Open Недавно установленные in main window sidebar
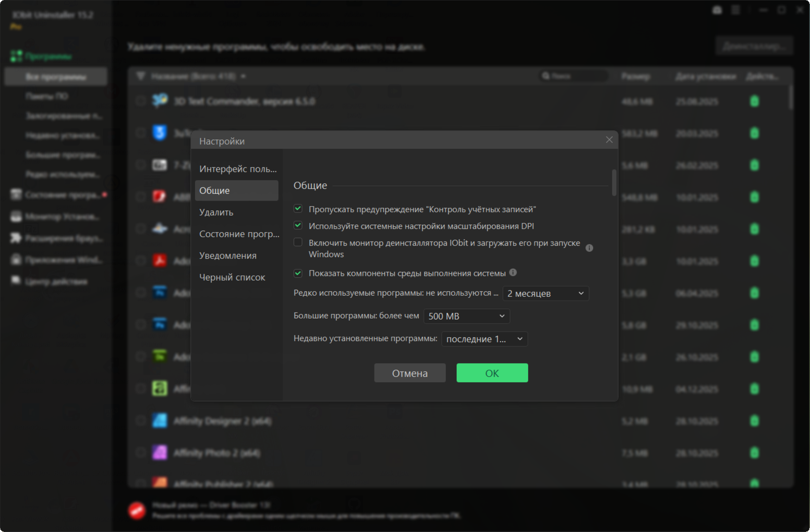This screenshot has height=532, width=810. click(x=63, y=135)
